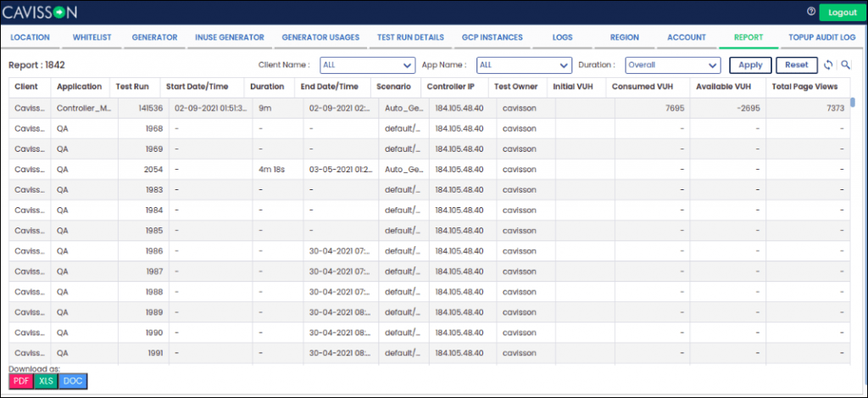Click Total Page Views value 7373
This screenshot has height=398, width=868.
coord(808,108)
